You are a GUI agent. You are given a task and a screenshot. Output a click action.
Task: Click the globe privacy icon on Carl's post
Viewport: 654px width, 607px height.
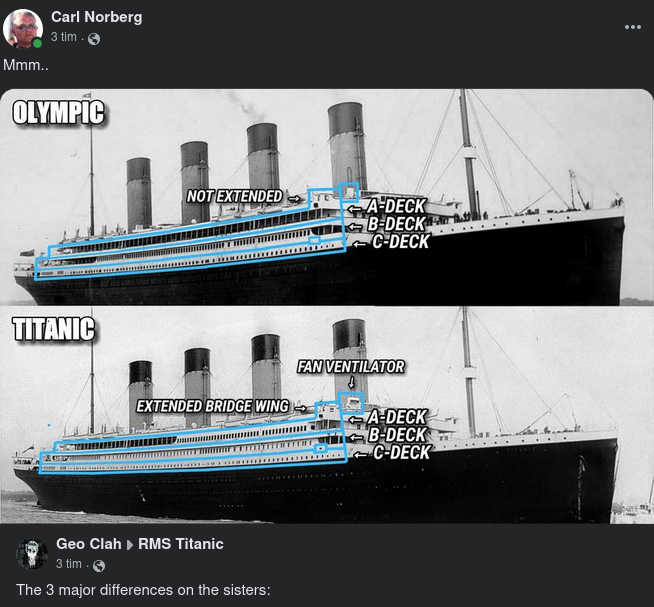(94, 39)
